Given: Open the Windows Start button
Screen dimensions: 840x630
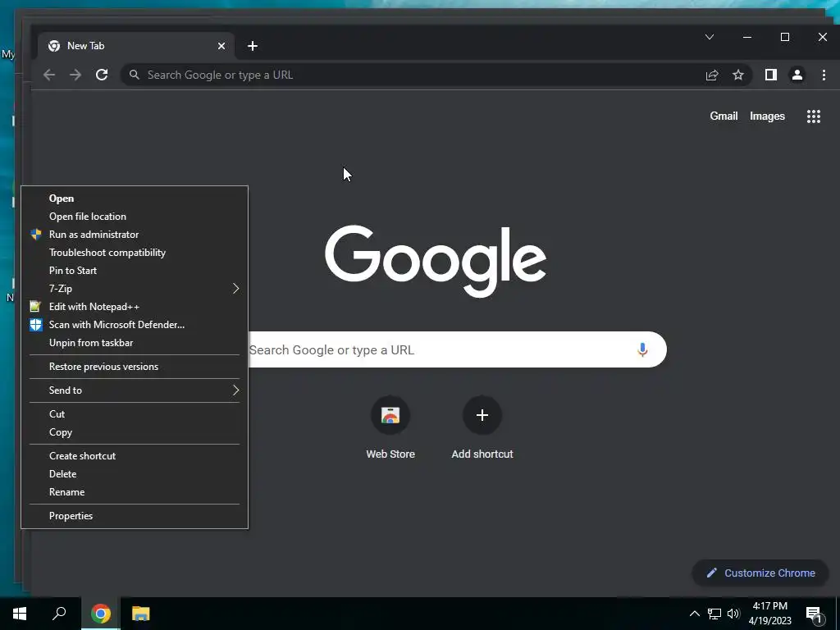Looking at the screenshot, I should (x=20, y=614).
